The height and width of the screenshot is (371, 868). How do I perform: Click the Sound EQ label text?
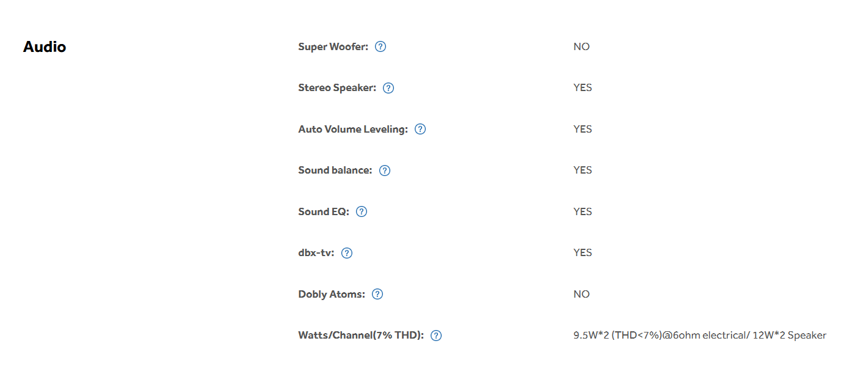coord(324,211)
